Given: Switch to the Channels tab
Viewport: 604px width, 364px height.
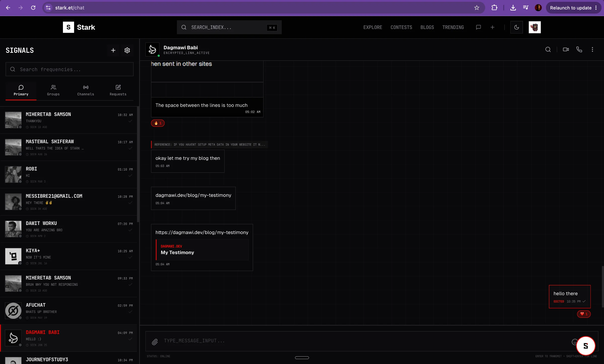Looking at the screenshot, I should [86, 91].
